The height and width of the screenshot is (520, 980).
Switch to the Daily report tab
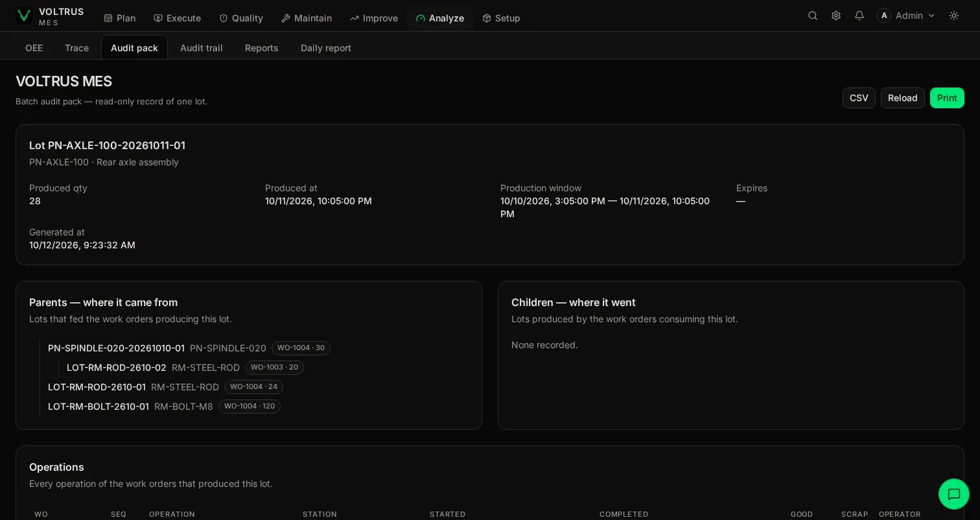(326, 48)
